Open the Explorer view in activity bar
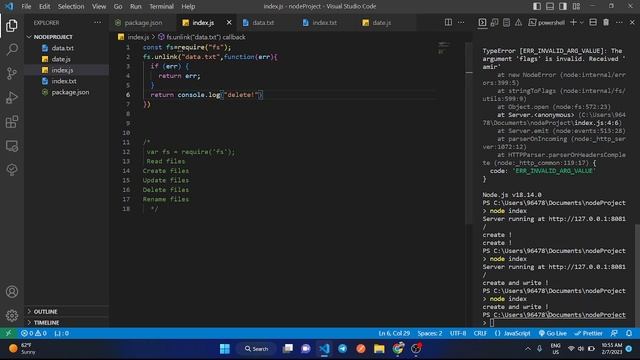Viewport: 640px width, 360px height. click(x=12, y=26)
